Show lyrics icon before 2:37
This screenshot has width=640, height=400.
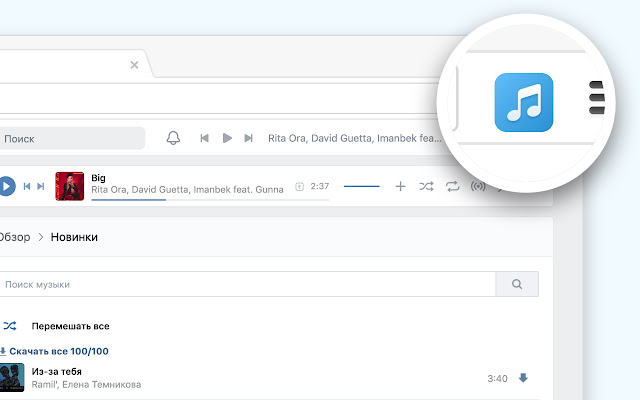pyautogui.click(x=300, y=187)
